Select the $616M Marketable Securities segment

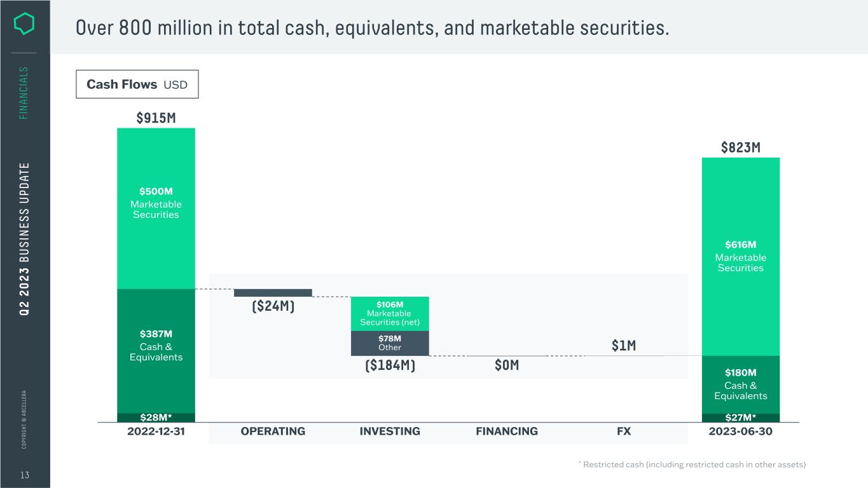[740, 256]
